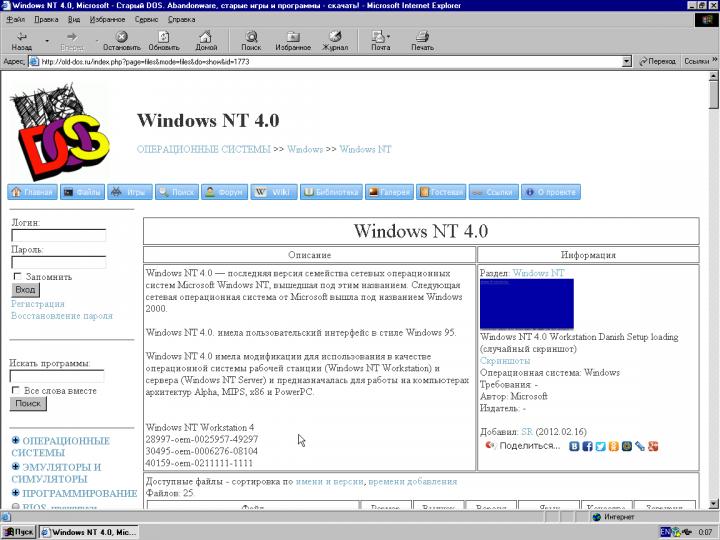The height and width of the screenshot is (540, 720).
Task: Click the Логин input field
Action: (59, 235)
